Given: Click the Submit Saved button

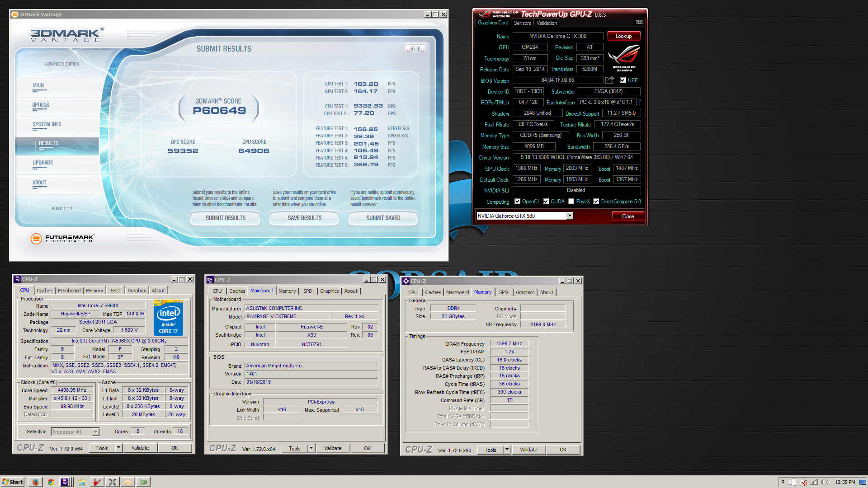Looking at the screenshot, I should point(383,218).
